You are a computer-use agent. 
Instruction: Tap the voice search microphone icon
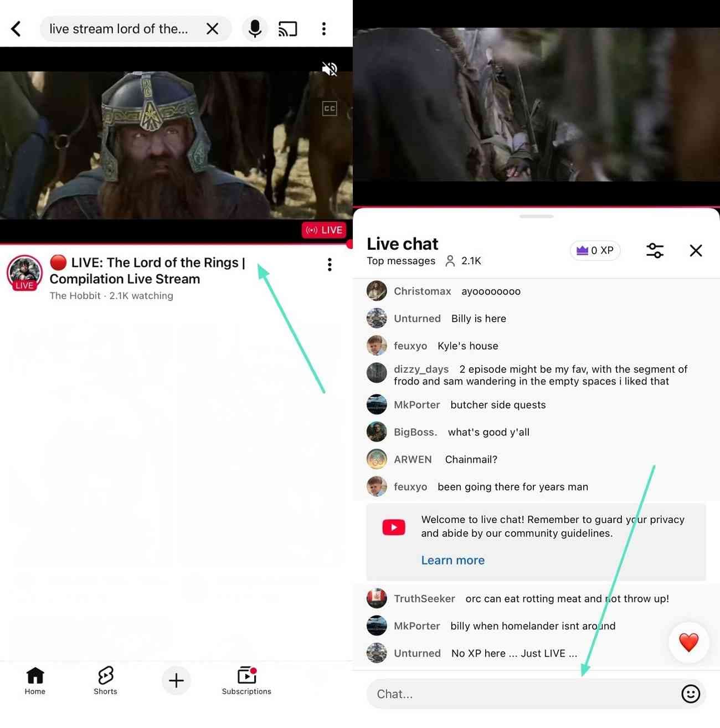(254, 28)
